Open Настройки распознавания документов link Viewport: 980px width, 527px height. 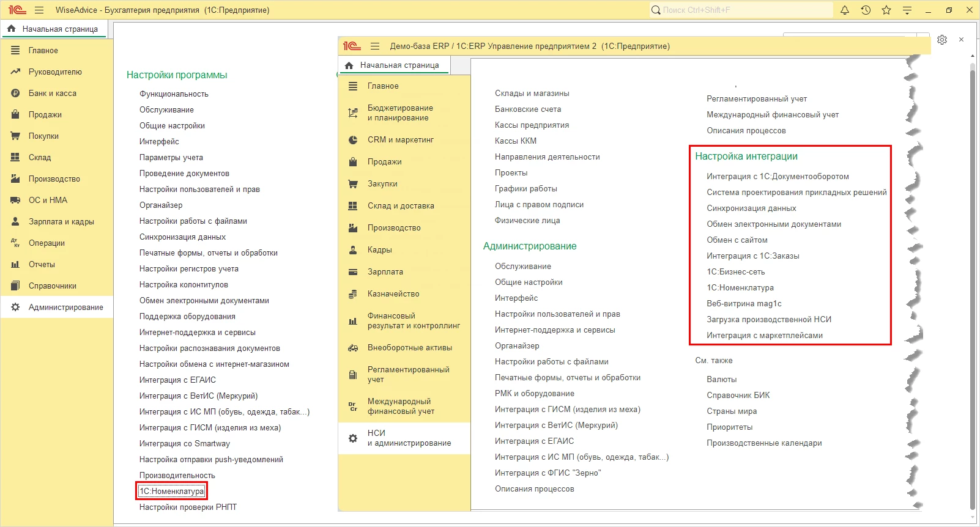coord(210,348)
